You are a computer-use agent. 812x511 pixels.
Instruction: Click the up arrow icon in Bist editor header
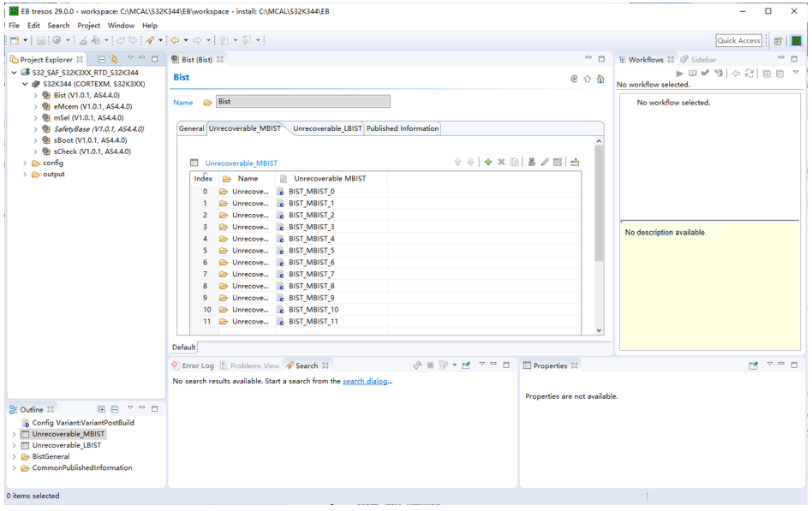[x=588, y=79]
